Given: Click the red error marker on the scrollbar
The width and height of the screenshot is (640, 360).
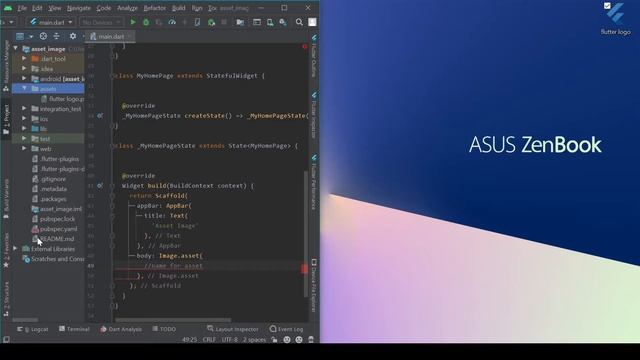Looking at the screenshot, I should [304, 269].
